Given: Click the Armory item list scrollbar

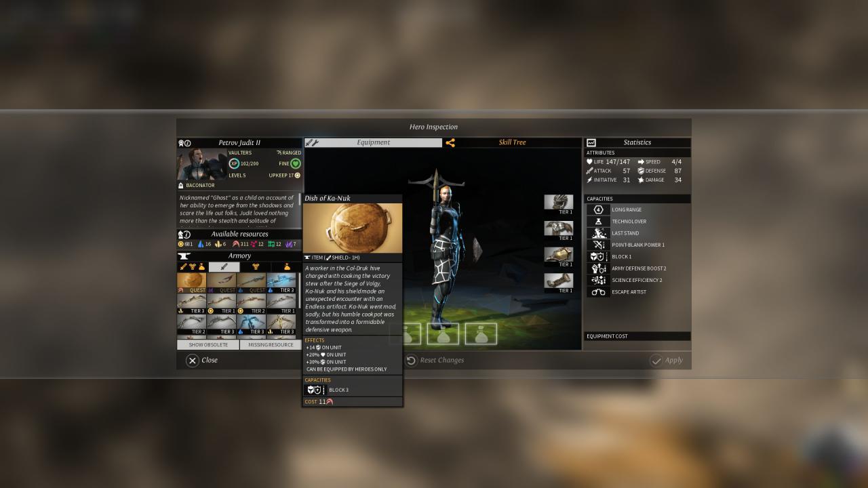Looking at the screenshot, I should point(300,290).
